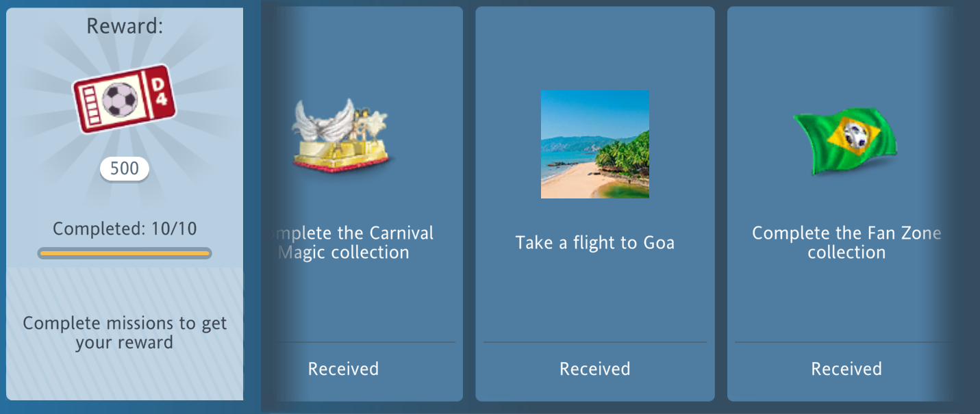Viewport: 980px width, 414px height.
Task: Click the orange mission progress bar
Action: [x=125, y=253]
